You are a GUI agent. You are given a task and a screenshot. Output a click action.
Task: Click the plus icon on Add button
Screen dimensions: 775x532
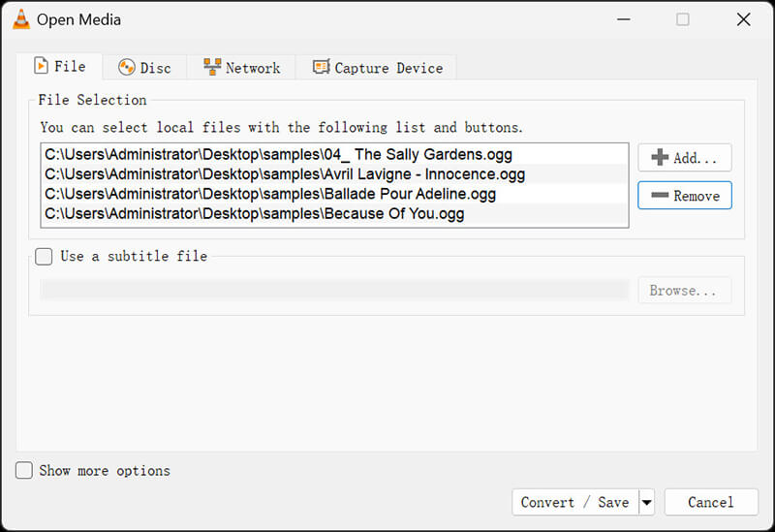click(660, 158)
